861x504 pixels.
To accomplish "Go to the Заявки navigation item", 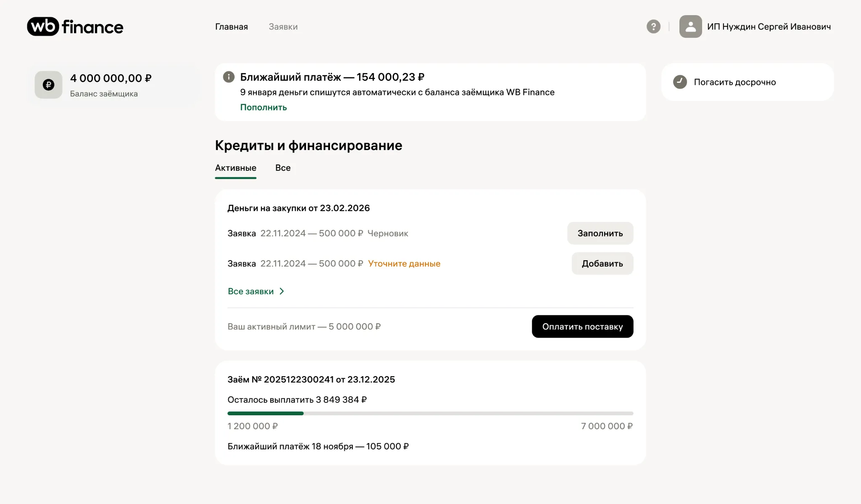I will 283,26.
